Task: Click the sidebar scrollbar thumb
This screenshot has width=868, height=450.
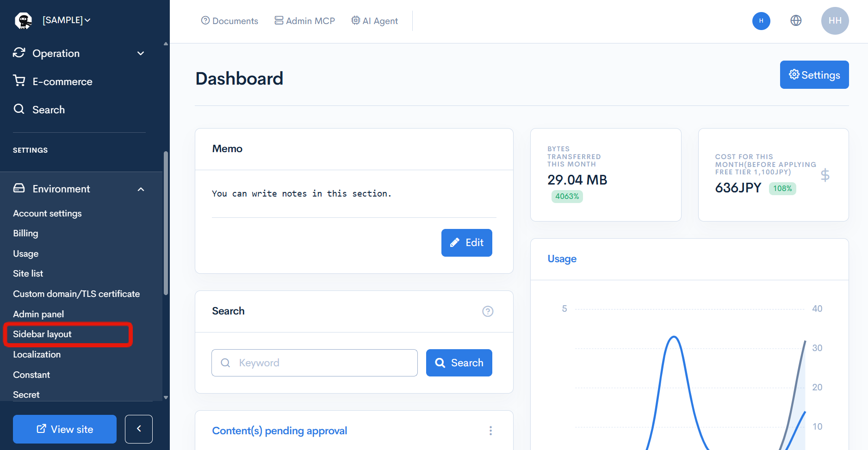Action: 166,223
